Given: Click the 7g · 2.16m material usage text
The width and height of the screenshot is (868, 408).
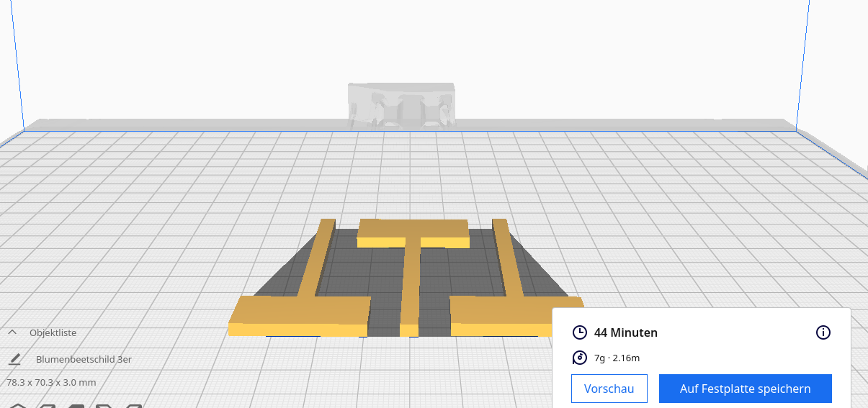Looking at the screenshot, I should [617, 358].
